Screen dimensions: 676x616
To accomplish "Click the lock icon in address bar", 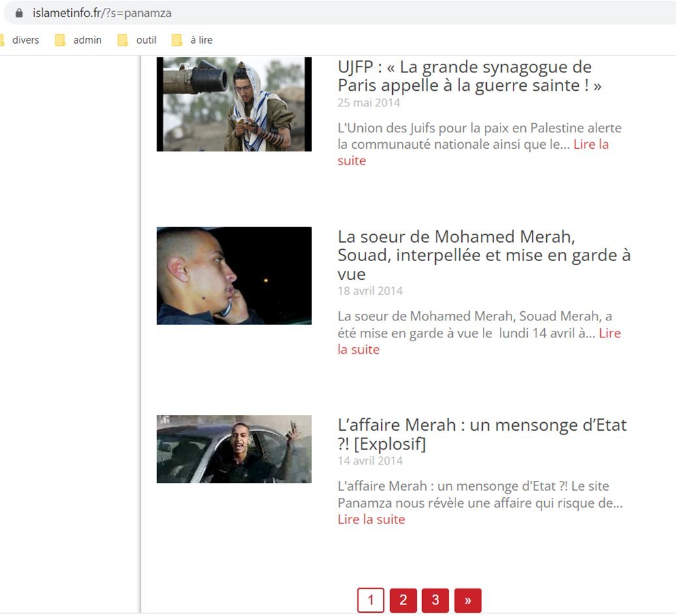I will click(x=19, y=13).
